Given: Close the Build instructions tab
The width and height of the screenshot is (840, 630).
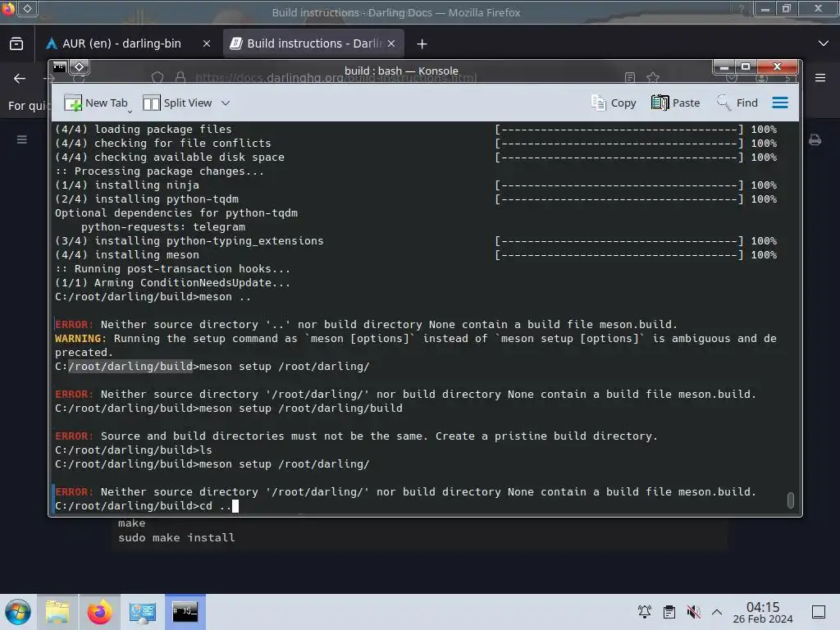Looking at the screenshot, I should pos(391,43).
